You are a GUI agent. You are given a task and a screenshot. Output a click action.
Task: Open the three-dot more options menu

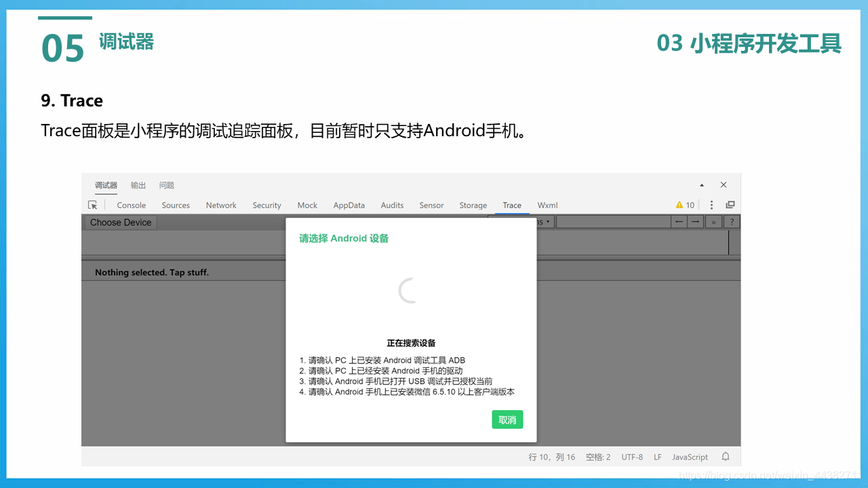711,205
